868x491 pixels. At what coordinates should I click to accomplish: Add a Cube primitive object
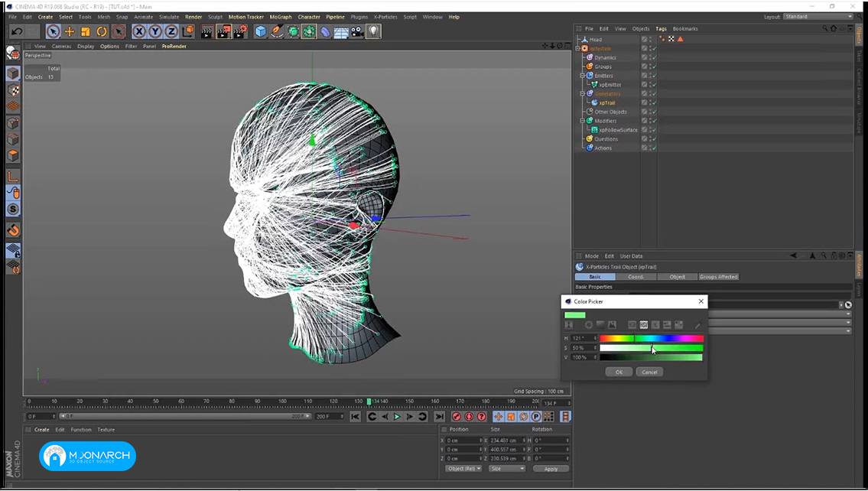[260, 31]
